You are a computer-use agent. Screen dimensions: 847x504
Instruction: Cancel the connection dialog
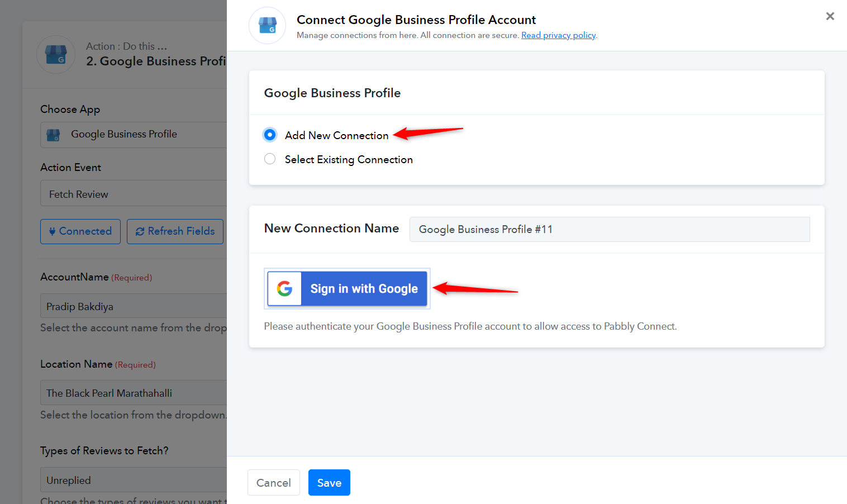point(274,482)
